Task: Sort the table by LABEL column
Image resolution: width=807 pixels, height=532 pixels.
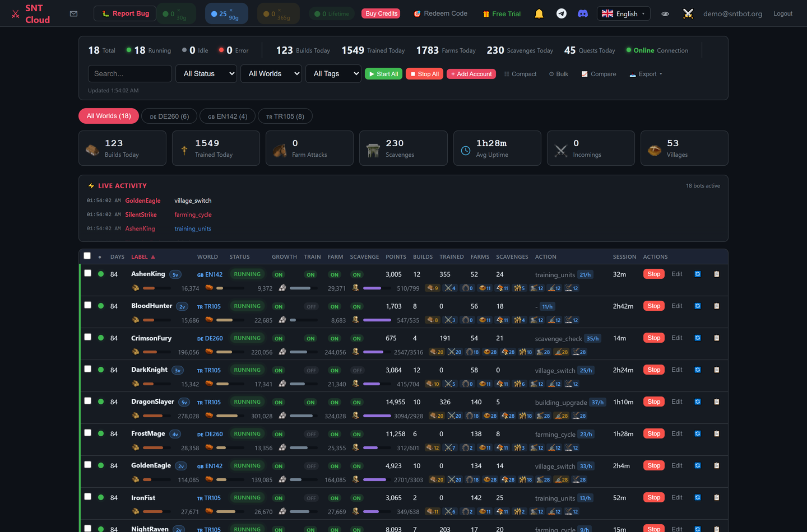Action: pos(143,256)
